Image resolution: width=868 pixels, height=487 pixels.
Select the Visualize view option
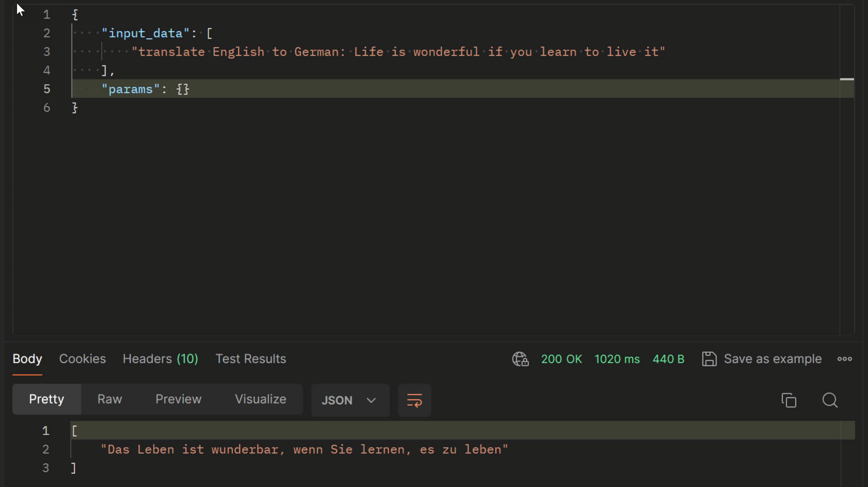click(260, 399)
